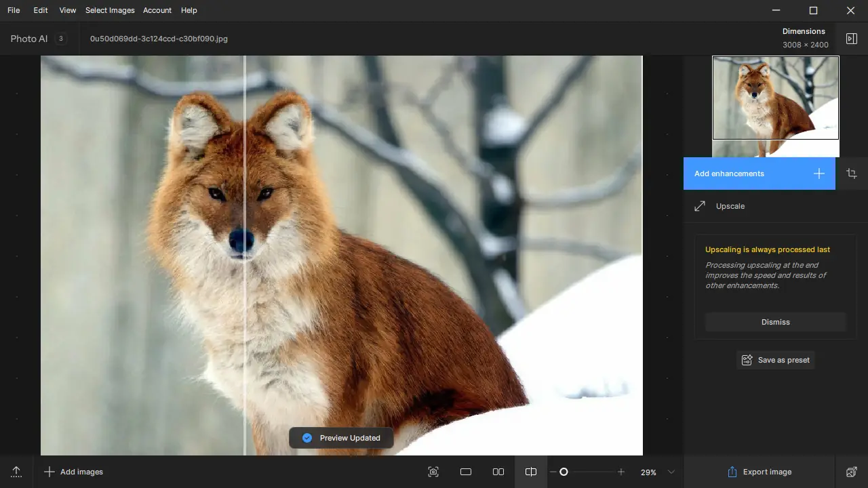Viewport: 868px width, 488px height.
Task: Click the upload arrow icon at bottom left
Action: point(16,472)
